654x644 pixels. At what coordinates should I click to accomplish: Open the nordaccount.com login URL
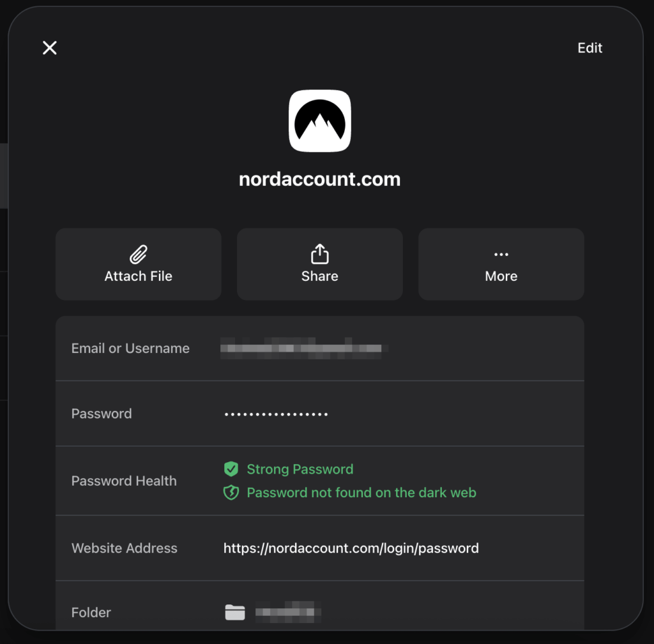point(351,548)
